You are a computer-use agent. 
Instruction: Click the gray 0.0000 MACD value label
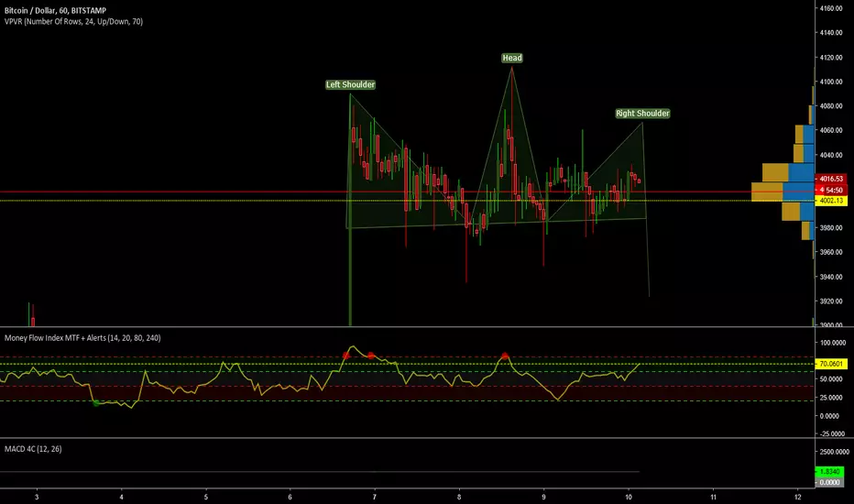[829, 482]
